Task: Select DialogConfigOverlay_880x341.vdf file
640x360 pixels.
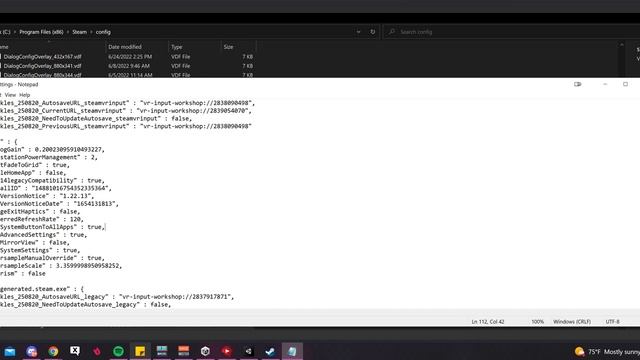Action: click(42, 66)
